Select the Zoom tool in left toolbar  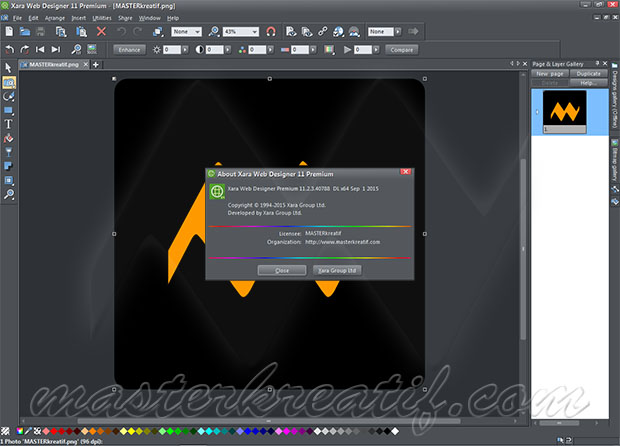point(8,194)
